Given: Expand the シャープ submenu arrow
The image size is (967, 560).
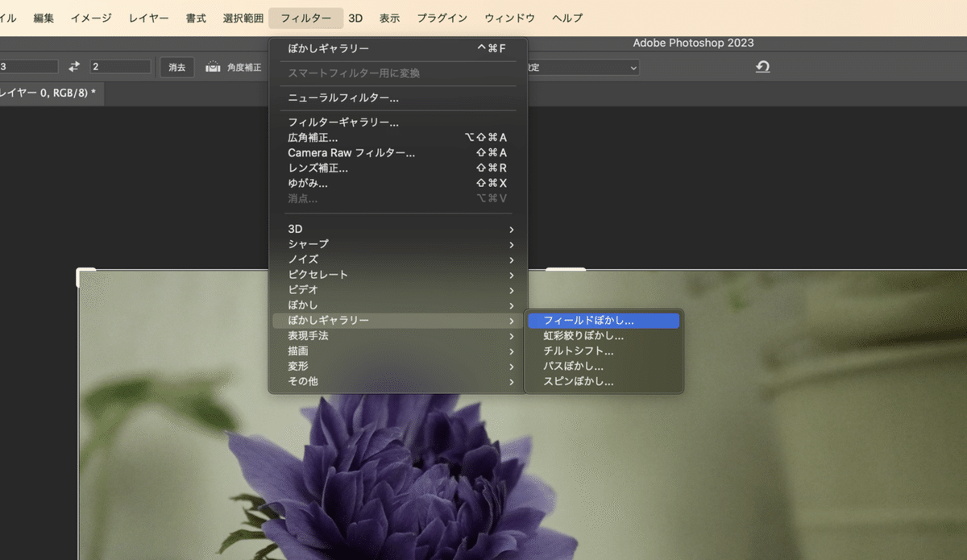Looking at the screenshot, I should coord(511,244).
